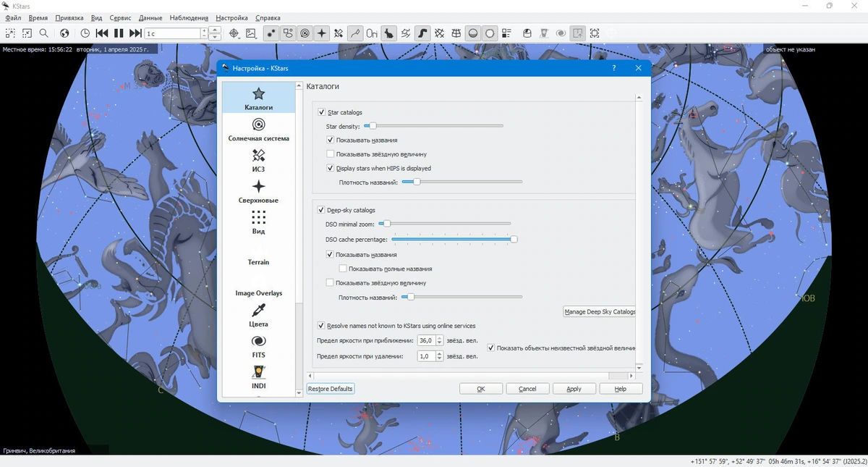
Task: Click stepper for Предел яркости при удалении
Action: [x=439, y=356]
